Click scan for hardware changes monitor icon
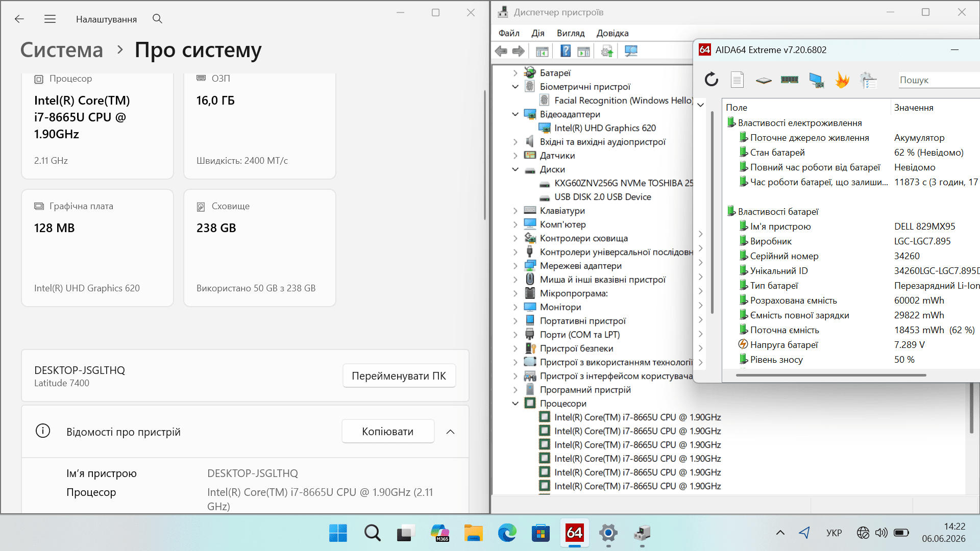 631,51
